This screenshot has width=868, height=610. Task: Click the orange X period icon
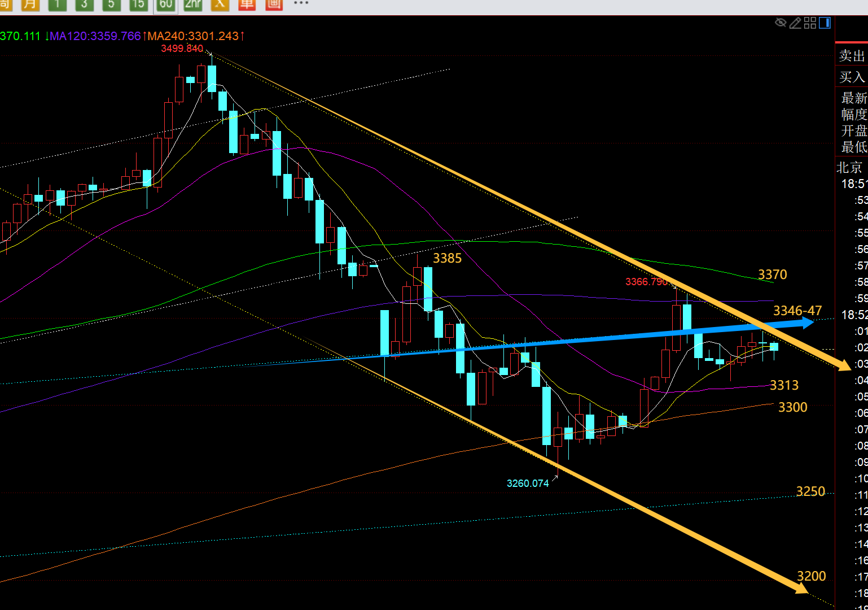[220, 5]
